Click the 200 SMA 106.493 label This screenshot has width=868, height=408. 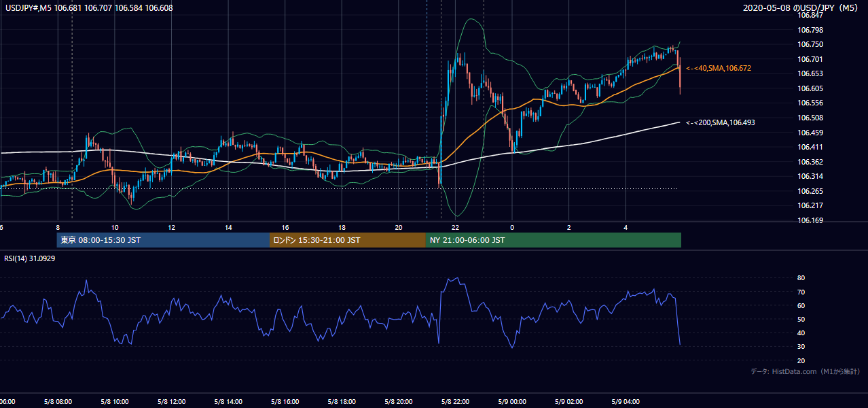coord(721,123)
